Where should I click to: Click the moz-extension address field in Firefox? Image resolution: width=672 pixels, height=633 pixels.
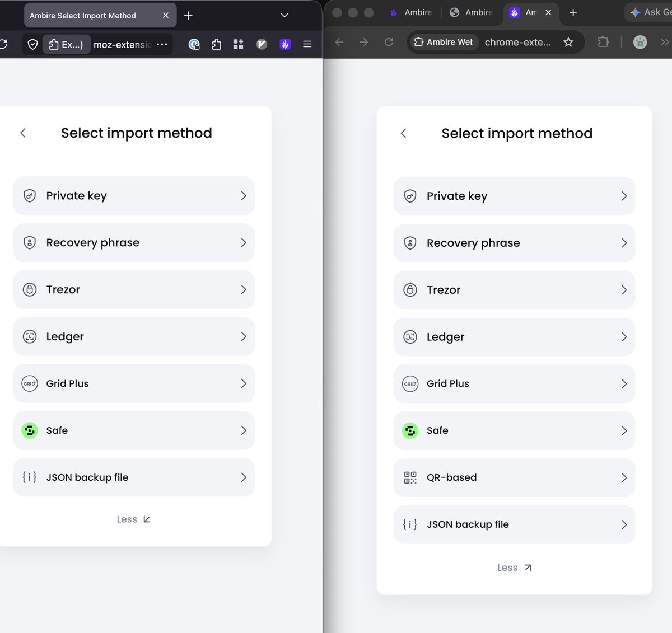(122, 44)
